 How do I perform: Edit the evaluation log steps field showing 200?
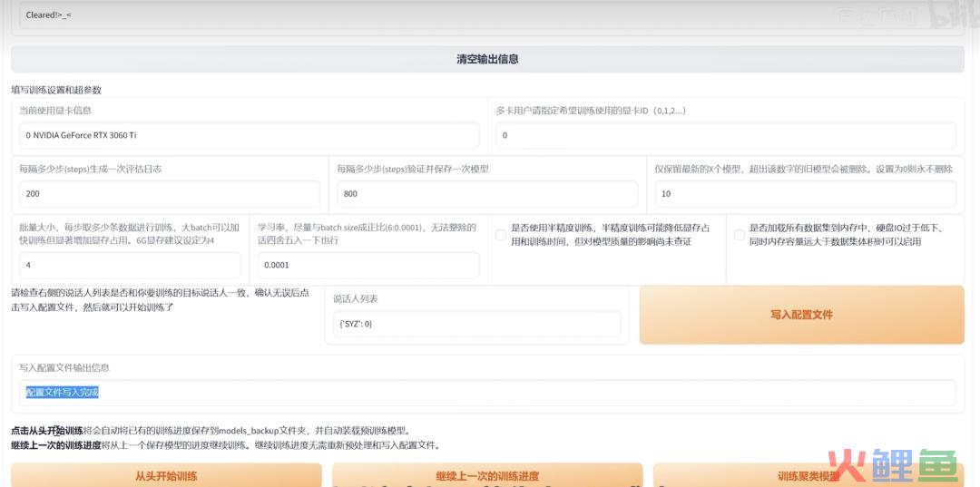(x=170, y=193)
